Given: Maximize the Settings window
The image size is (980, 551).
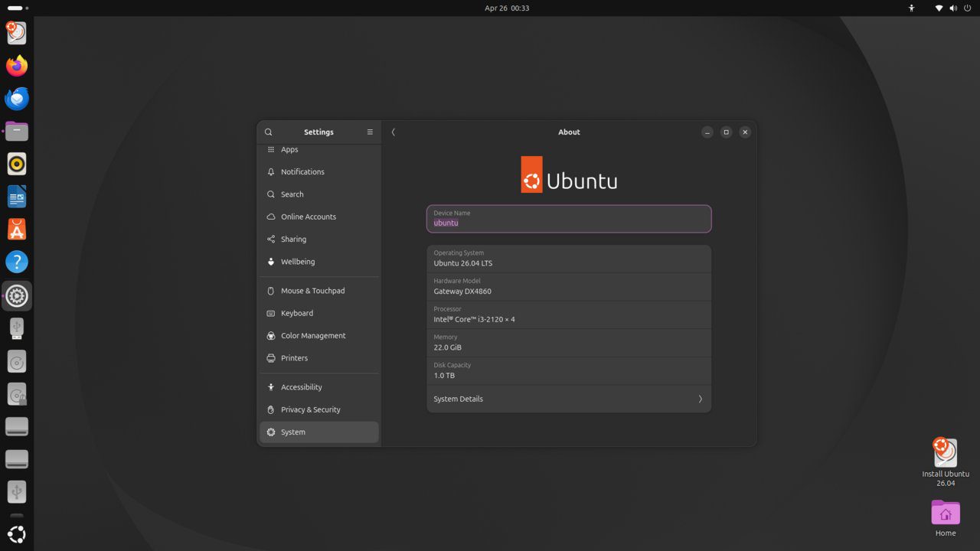Looking at the screenshot, I should point(726,132).
